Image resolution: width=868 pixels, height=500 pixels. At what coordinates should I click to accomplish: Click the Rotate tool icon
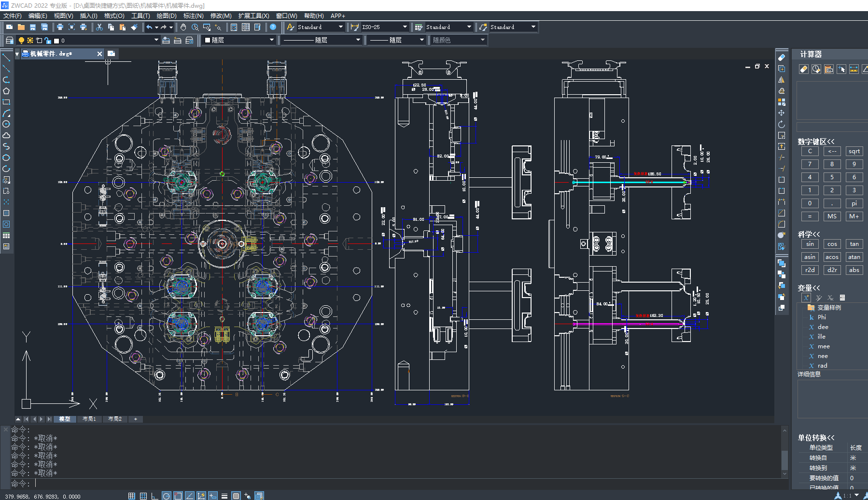point(781,124)
